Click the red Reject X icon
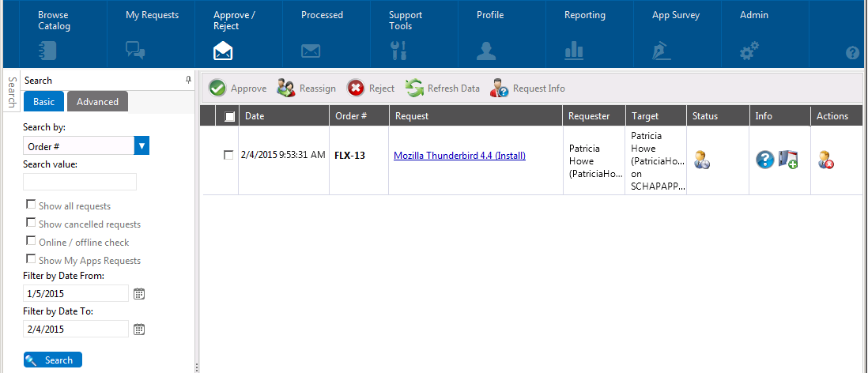 (x=356, y=88)
